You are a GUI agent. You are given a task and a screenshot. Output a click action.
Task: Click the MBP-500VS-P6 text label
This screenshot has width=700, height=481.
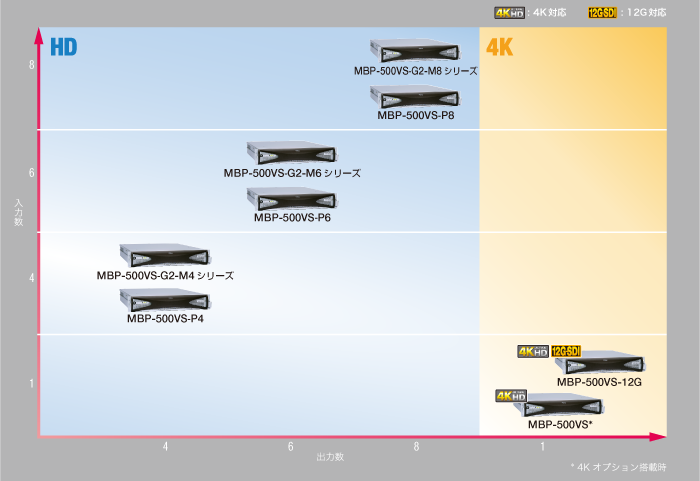[x=292, y=217]
